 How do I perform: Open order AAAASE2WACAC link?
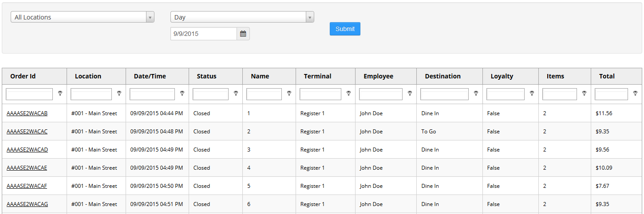[27, 132]
